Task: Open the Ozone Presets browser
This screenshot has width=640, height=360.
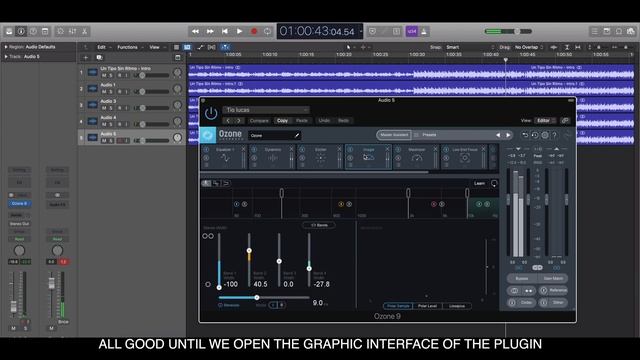Action: [x=429, y=135]
